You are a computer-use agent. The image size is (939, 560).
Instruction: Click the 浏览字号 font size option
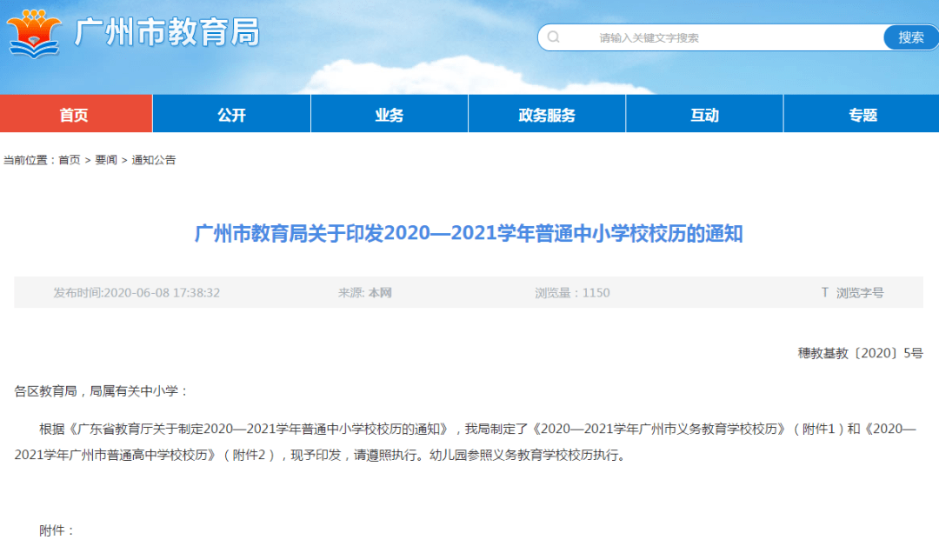coord(859,292)
